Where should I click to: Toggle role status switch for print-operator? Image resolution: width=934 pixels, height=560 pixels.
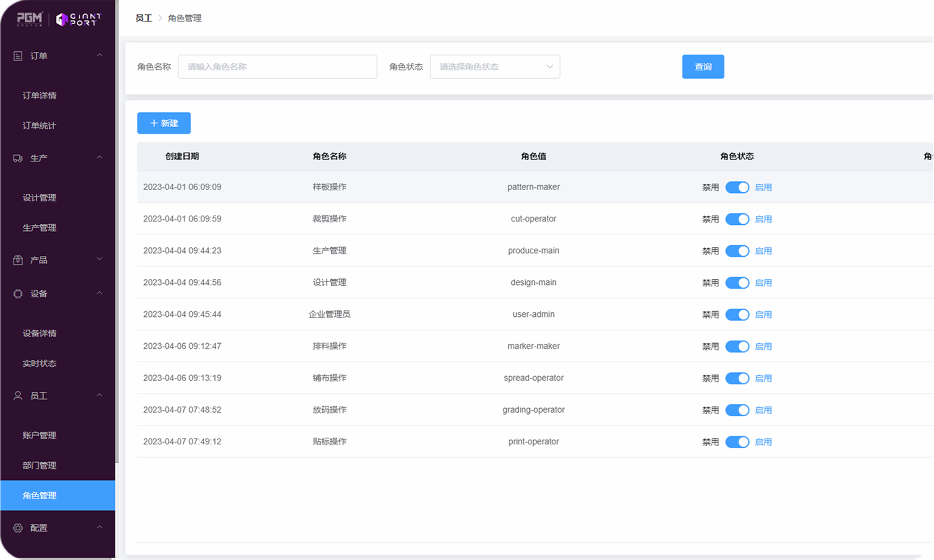pos(737,442)
